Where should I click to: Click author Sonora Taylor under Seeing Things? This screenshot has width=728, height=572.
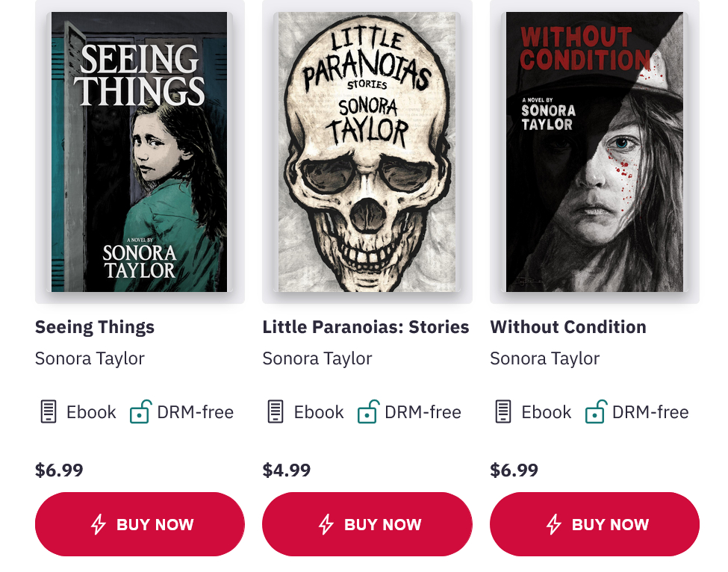(90, 358)
